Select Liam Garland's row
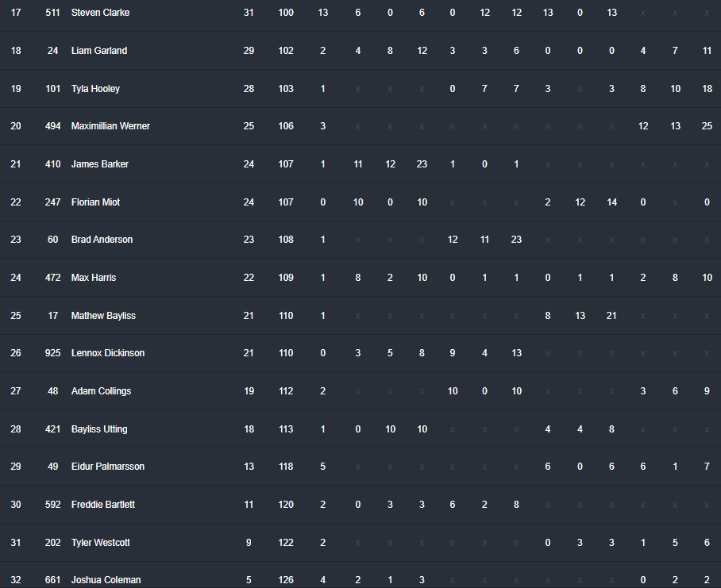 click(x=360, y=51)
